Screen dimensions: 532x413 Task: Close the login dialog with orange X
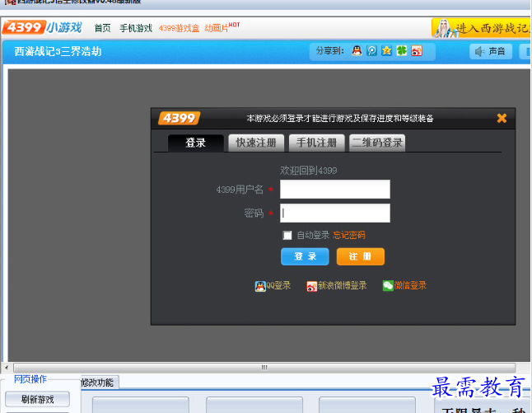tap(502, 118)
